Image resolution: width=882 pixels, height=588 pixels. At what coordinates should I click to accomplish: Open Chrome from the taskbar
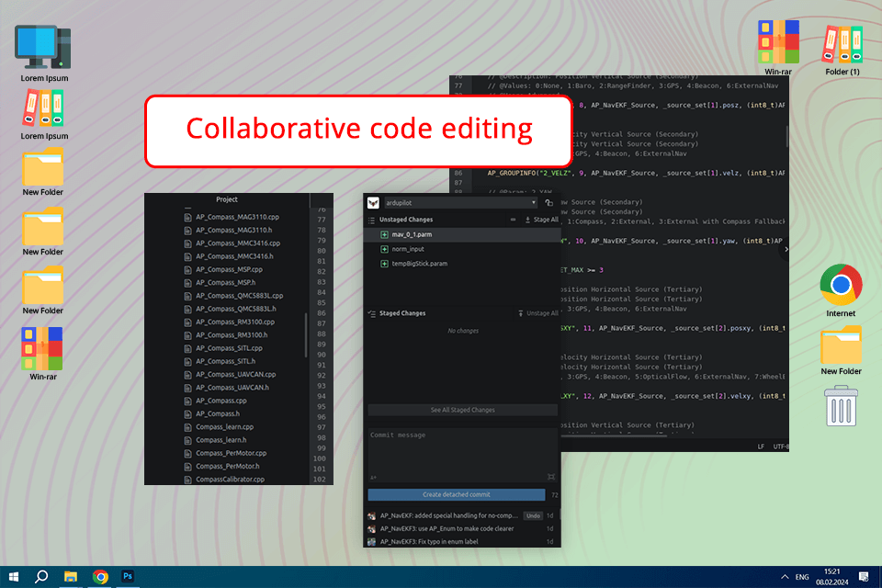100,577
